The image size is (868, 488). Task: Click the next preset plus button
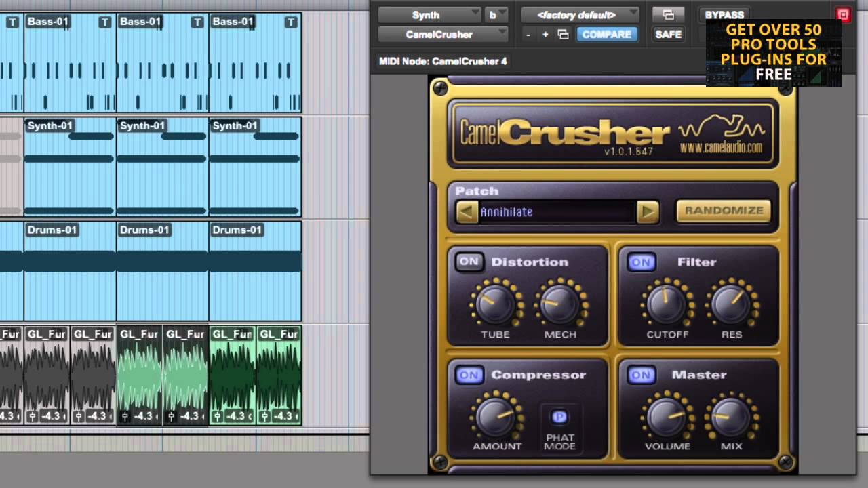pos(545,34)
